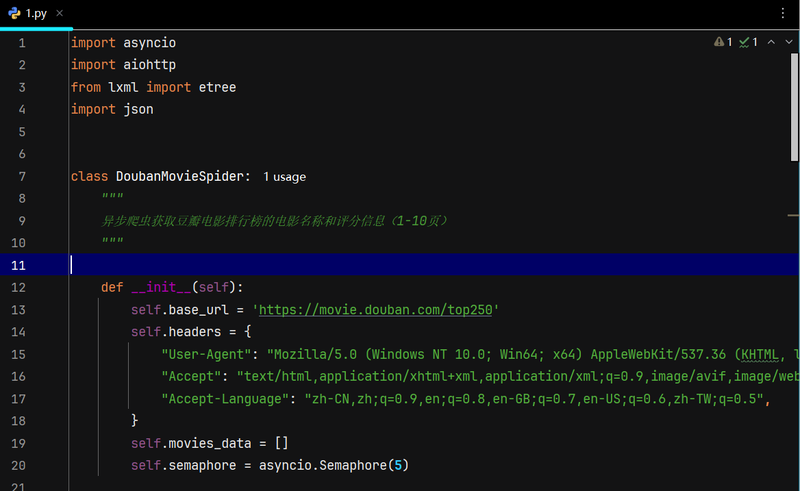The image size is (800, 491).
Task: Click the 'class' keyword on line 7
Action: [x=89, y=177]
